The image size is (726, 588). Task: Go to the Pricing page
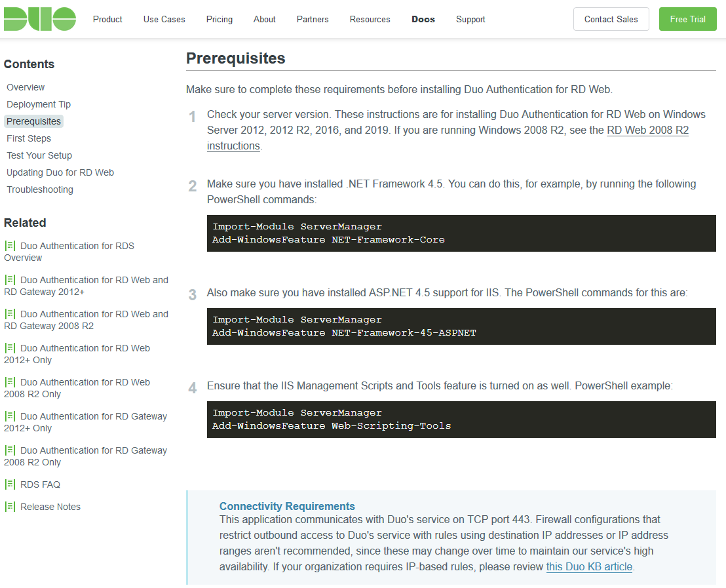pos(220,20)
